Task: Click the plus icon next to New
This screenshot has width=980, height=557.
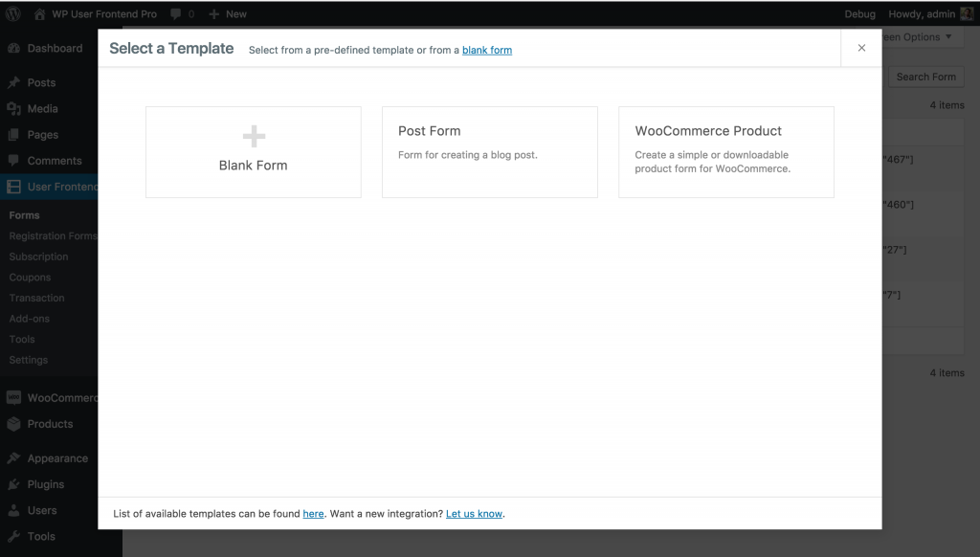Action: [213, 13]
